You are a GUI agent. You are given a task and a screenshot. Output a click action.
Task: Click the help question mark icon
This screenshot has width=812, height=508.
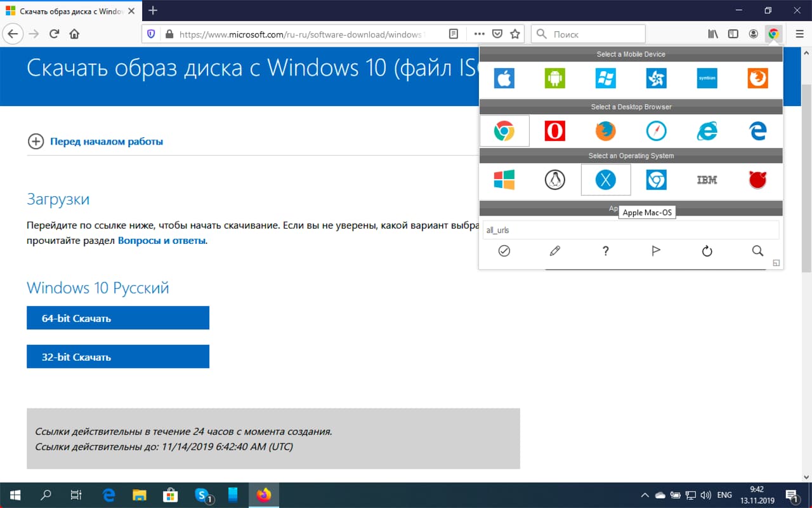[605, 251]
